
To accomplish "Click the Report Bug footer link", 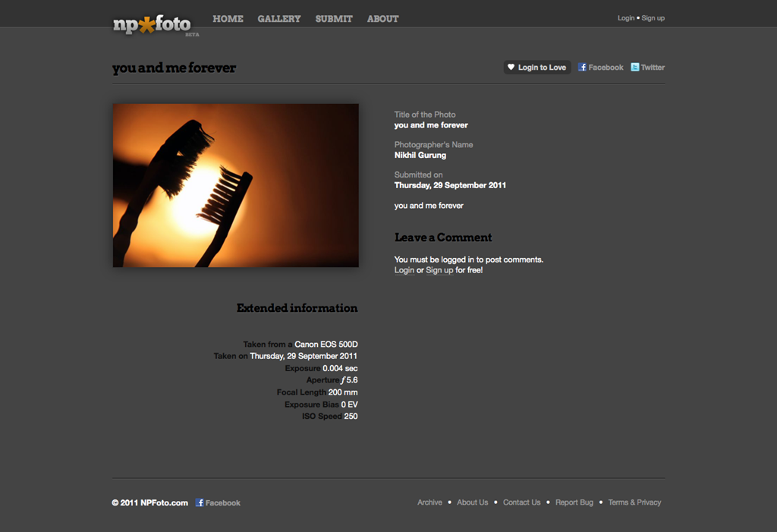I will tap(574, 502).
